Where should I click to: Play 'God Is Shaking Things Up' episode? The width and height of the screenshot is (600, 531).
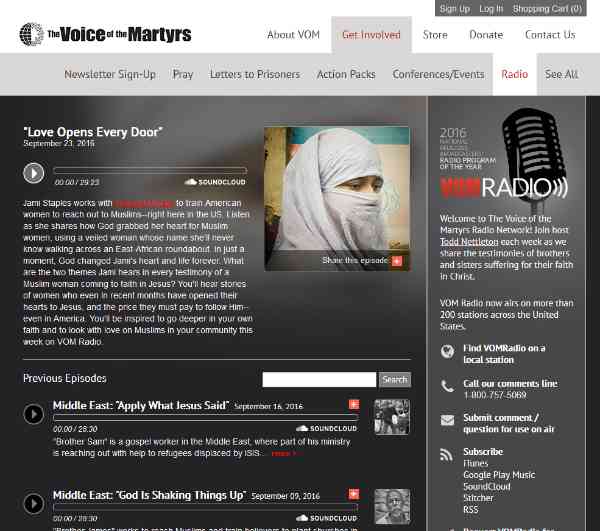coord(34,503)
